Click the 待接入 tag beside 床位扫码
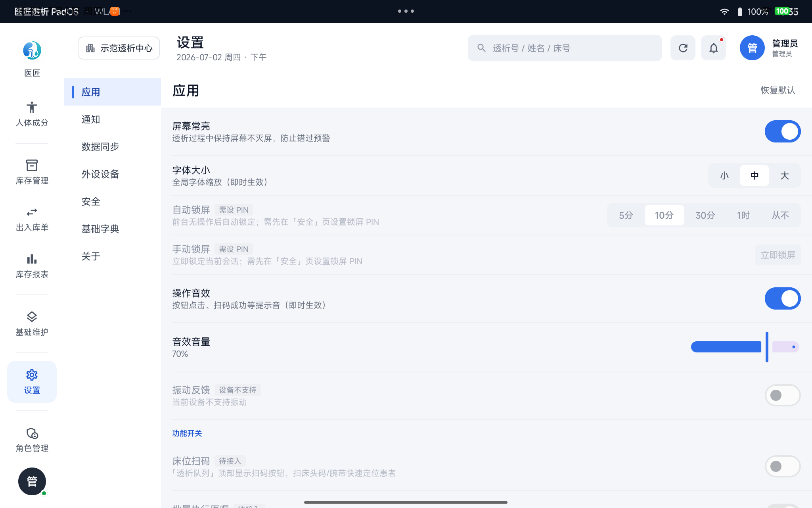 230,461
